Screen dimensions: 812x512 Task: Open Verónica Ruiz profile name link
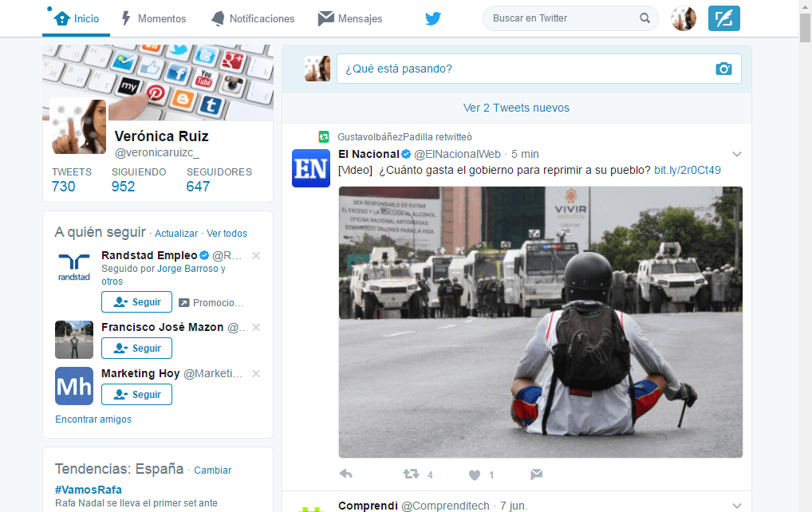pos(162,136)
